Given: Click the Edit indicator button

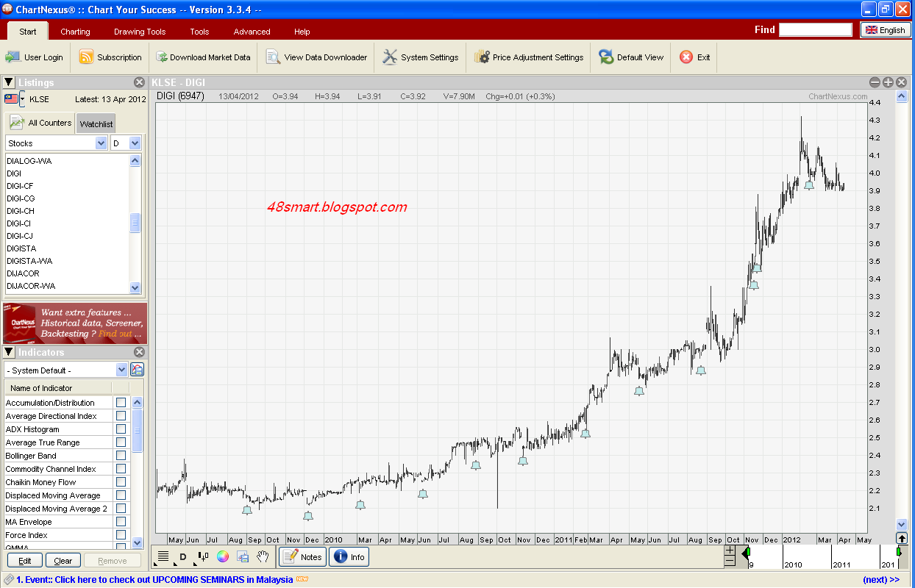Looking at the screenshot, I should pos(25,561).
